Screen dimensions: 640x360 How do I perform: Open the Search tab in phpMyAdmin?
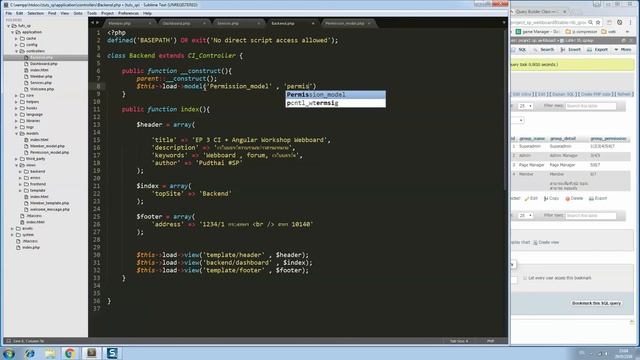tap(544, 50)
